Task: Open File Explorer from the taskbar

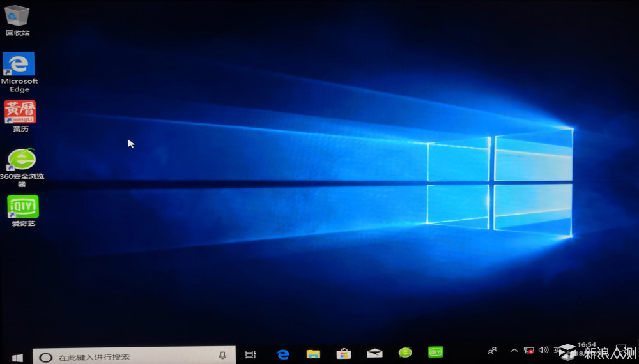Action: (x=313, y=354)
